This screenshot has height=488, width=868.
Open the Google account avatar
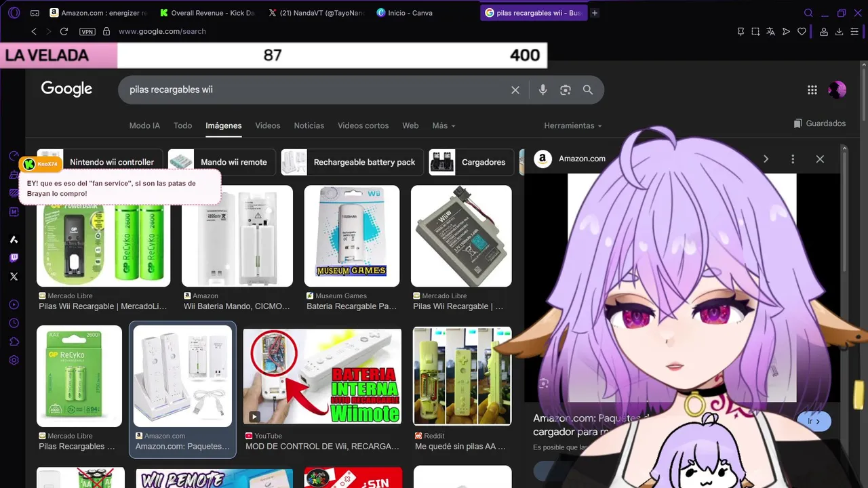pos(837,89)
